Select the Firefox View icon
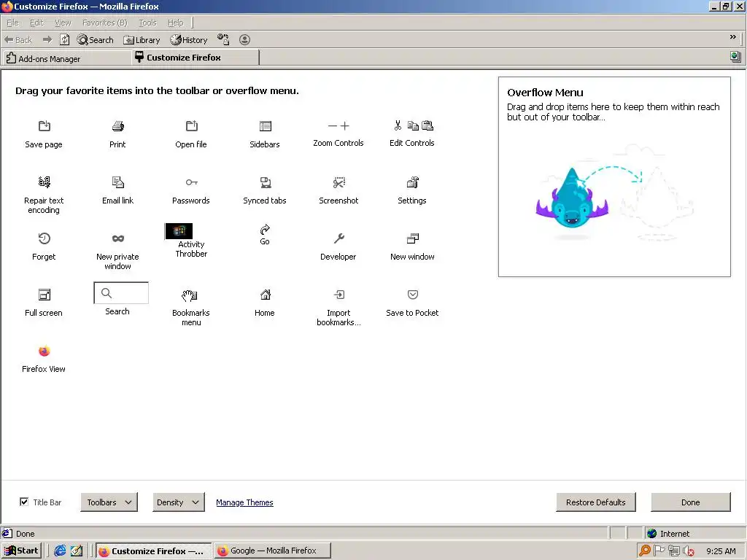 [x=44, y=351]
